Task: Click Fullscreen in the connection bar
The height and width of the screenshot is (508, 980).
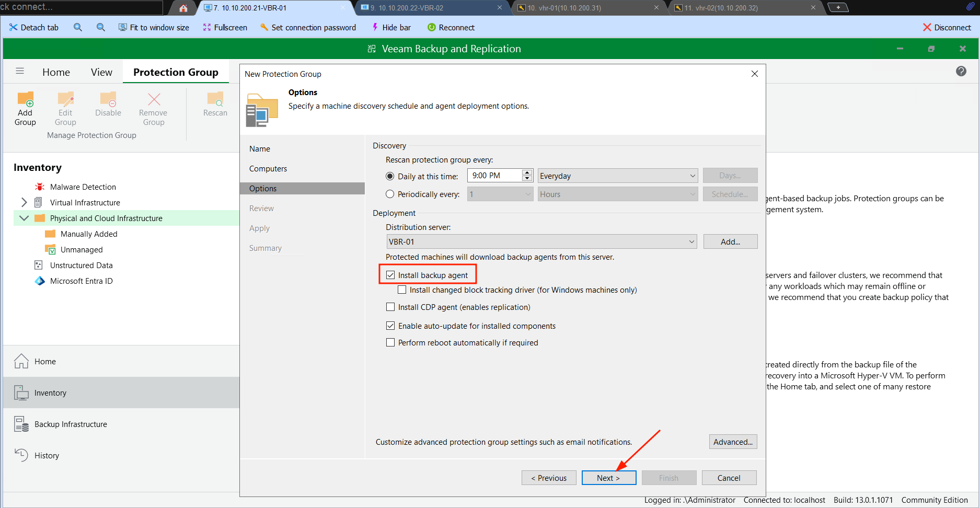Action: (x=225, y=27)
